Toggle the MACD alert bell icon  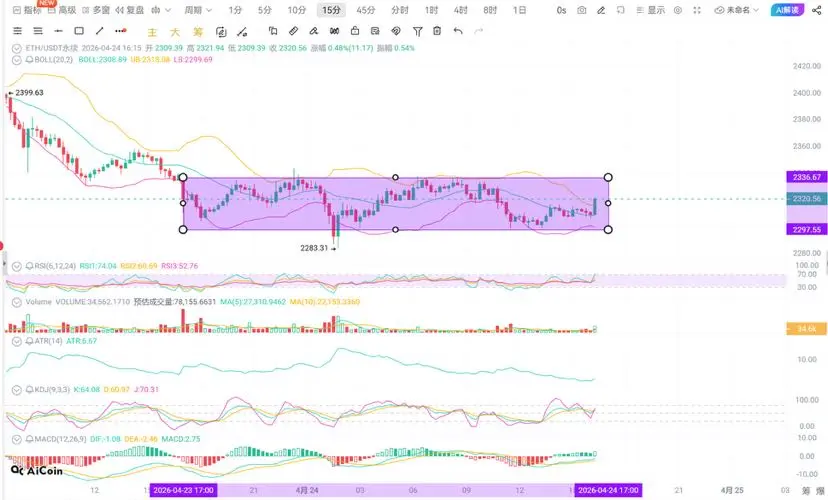[x=29, y=439]
